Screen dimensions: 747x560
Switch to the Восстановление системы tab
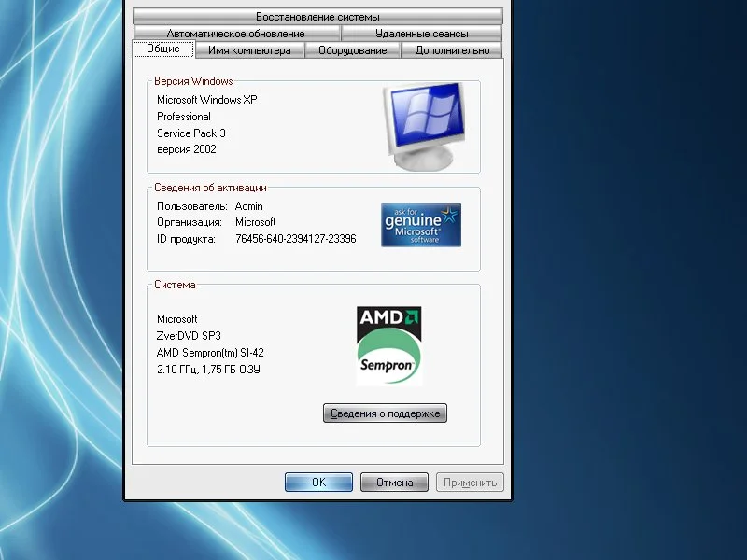click(x=317, y=17)
